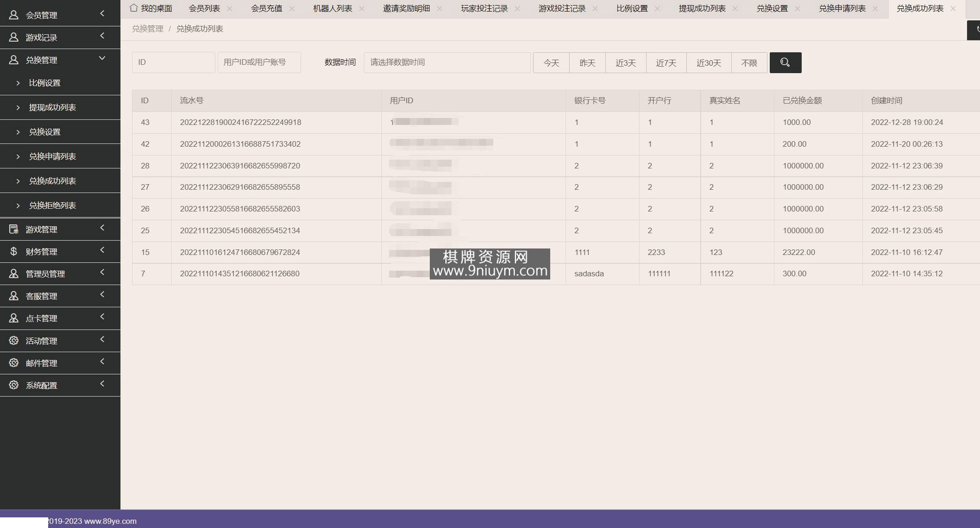Filter by 近3天
Image resolution: width=980 pixels, height=528 pixels.
[626, 63]
